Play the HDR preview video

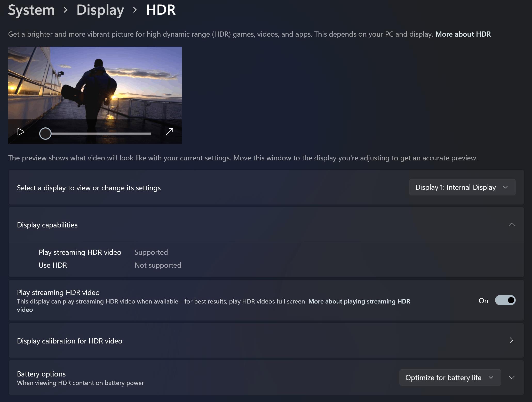click(x=21, y=132)
